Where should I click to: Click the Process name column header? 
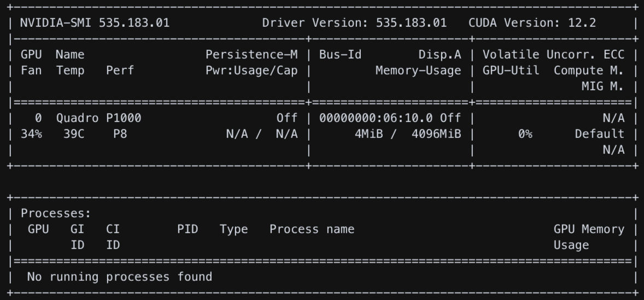[312, 229]
